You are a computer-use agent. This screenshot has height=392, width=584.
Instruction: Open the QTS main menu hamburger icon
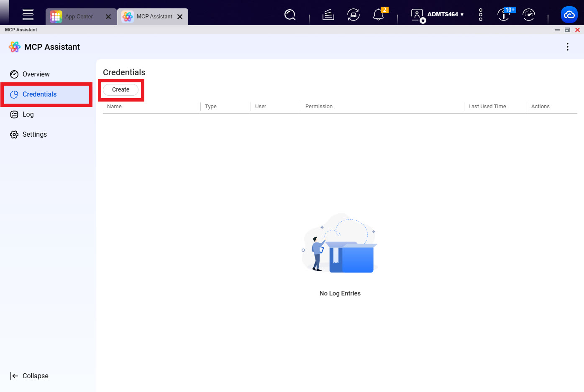28,14
